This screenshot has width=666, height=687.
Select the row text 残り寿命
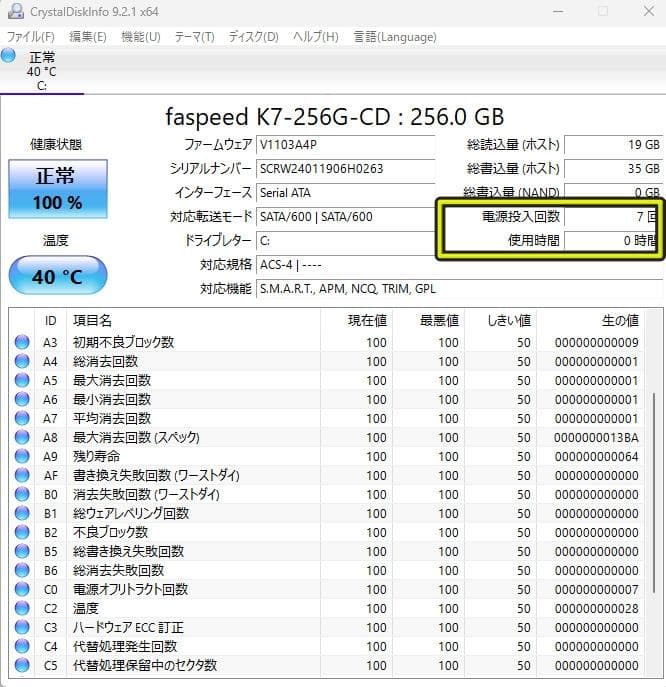(96, 456)
